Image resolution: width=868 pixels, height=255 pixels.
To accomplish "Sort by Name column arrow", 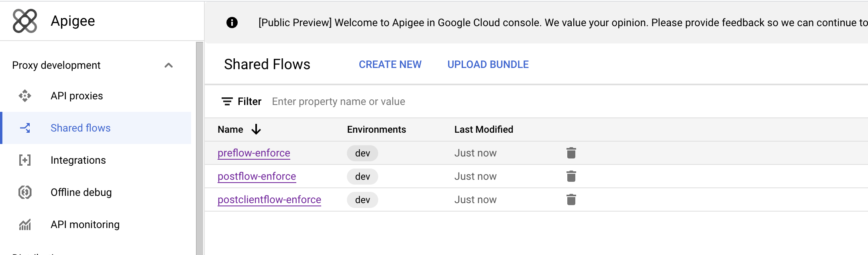I will tap(256, 130).
